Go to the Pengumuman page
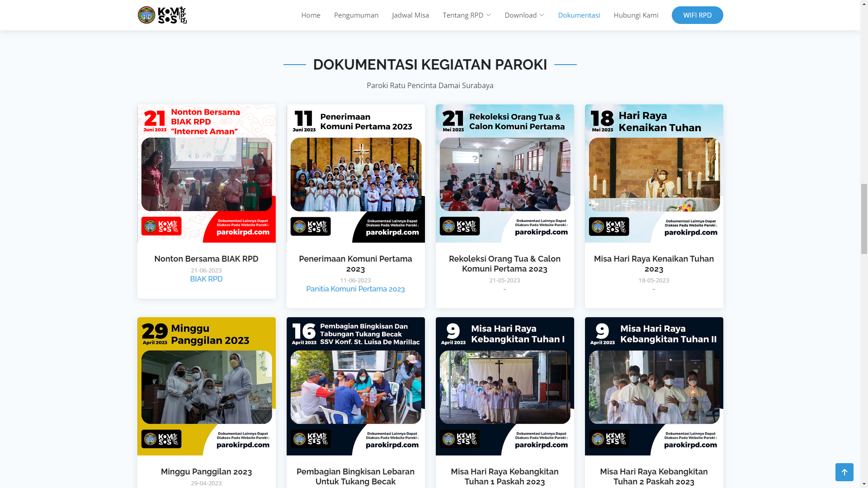The image size is (868, 488). coord(356,15)
